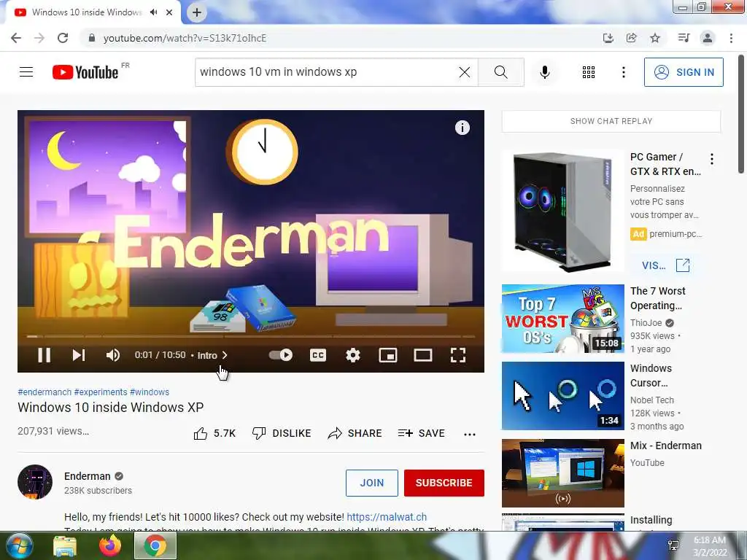The image size is (747, 560).
Task: Expand the Intro chapter chevron
Action: pos(225,355)
